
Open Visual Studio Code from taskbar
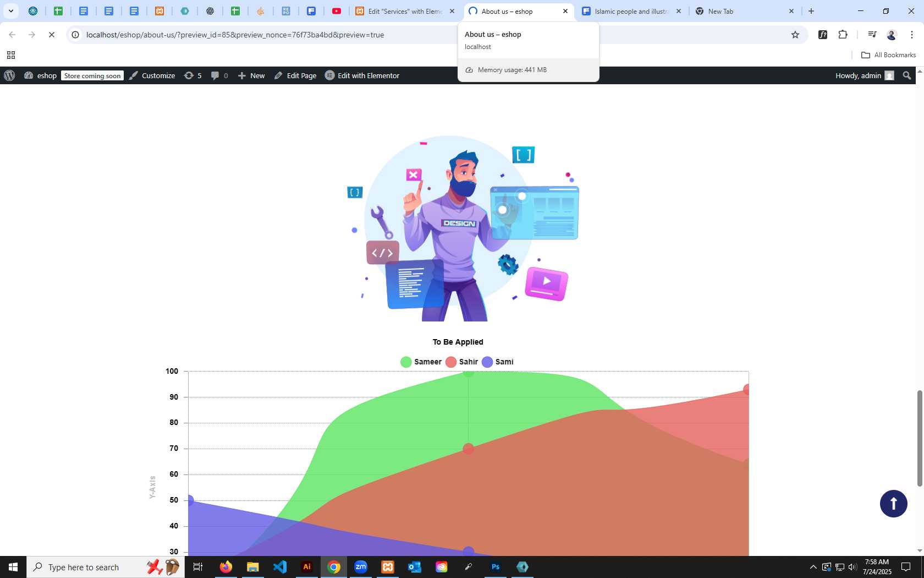(280, 567)
